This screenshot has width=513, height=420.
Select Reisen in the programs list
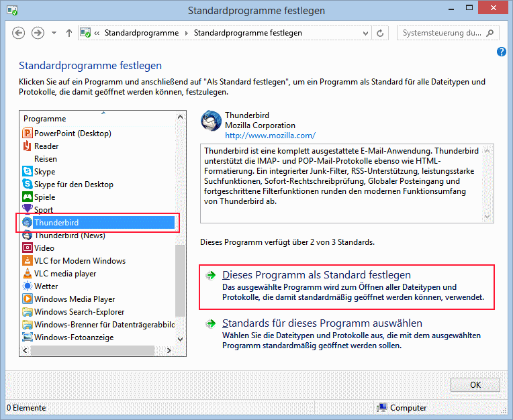(x=46, y=159)
